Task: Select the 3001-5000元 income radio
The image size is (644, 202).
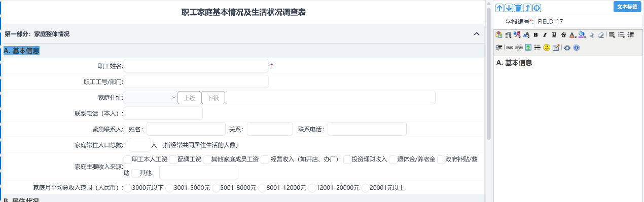Action: pyautogui.click(x=170, y=188)
